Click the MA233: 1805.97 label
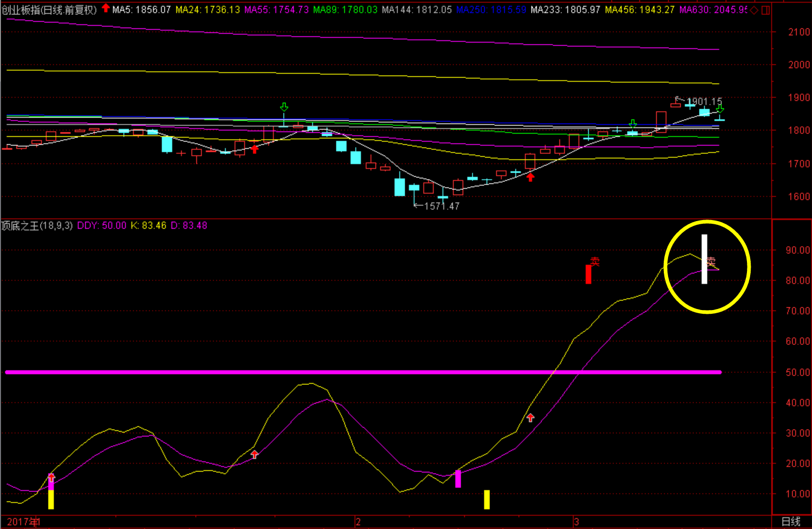This screenshot has height=529, width=812. click(x=566, y=10)
